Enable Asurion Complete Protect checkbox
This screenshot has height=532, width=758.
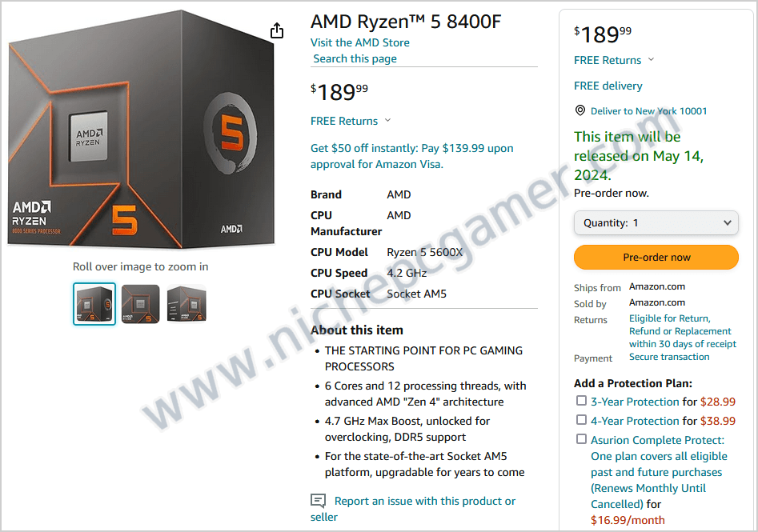(x=581, y=439)
